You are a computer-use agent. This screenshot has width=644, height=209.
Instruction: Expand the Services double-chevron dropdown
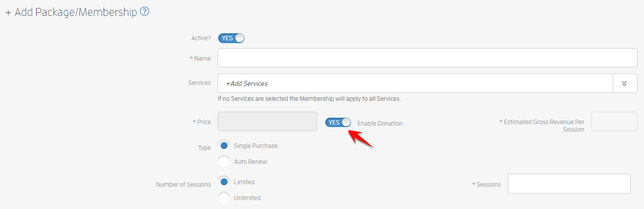[625, 83]
